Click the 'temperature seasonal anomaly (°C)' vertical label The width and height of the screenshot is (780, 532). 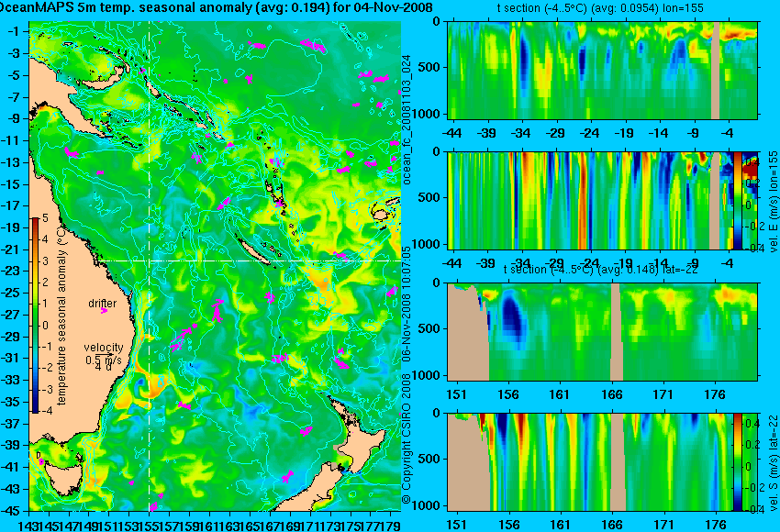pos(61,316)
